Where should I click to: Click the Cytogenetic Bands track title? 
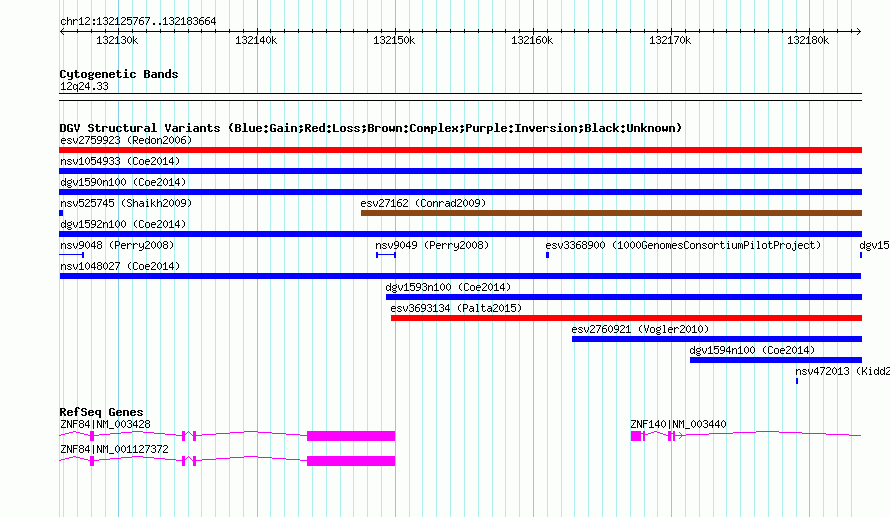pyautogui.click(x=119, y=74)
